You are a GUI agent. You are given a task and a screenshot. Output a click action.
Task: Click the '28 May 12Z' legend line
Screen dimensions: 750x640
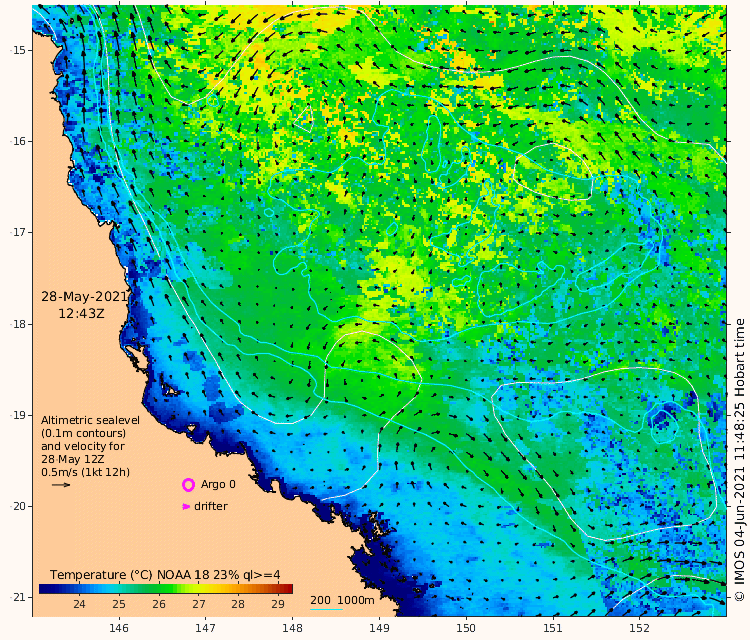tap(73, 459)
